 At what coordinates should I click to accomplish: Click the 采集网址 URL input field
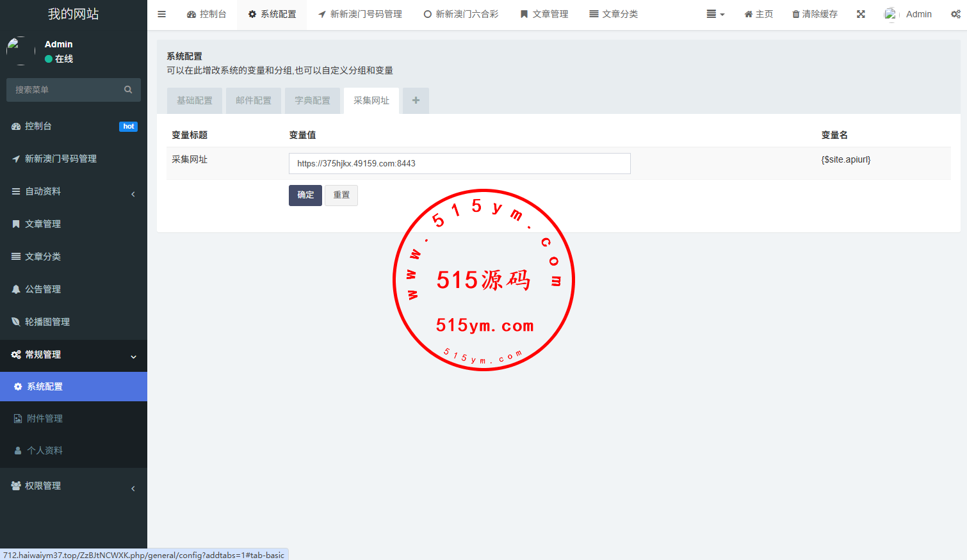click(459, 164)
